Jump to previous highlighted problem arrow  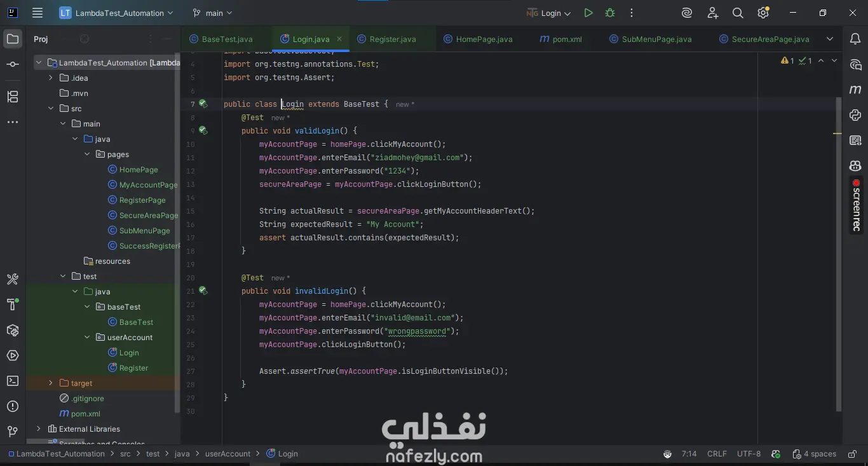coord(821,61)
